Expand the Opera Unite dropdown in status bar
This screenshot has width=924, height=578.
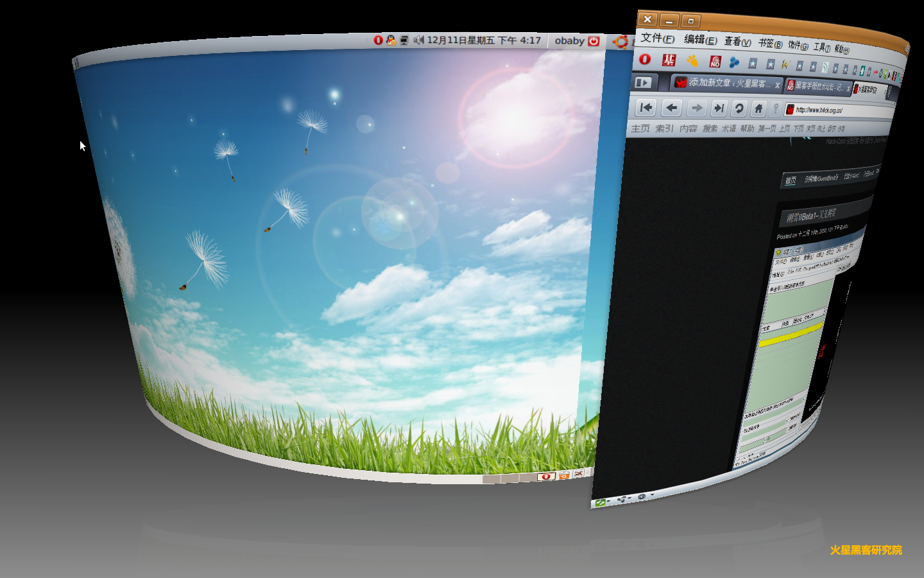pyautogui.click(x=622, y=499)
